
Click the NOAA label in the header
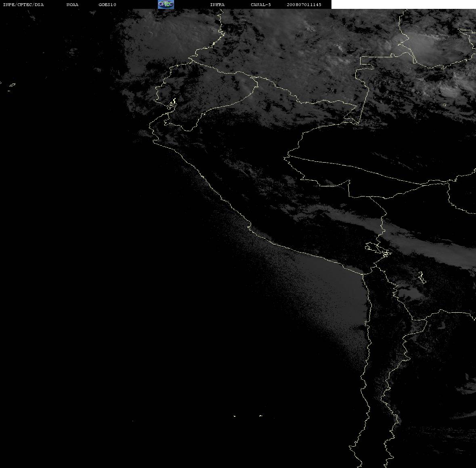[72, 4]
